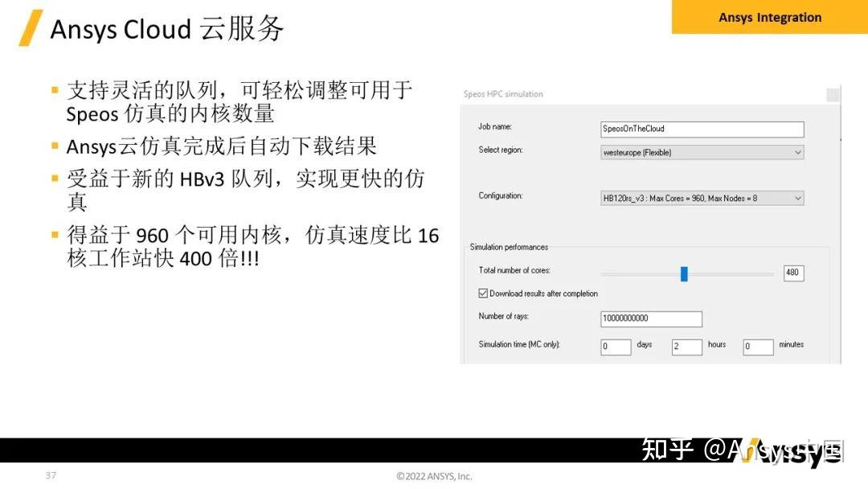
Task: Click the ©2022 ANSYS, Inc. footer text
Action: [x=432, y=476]
